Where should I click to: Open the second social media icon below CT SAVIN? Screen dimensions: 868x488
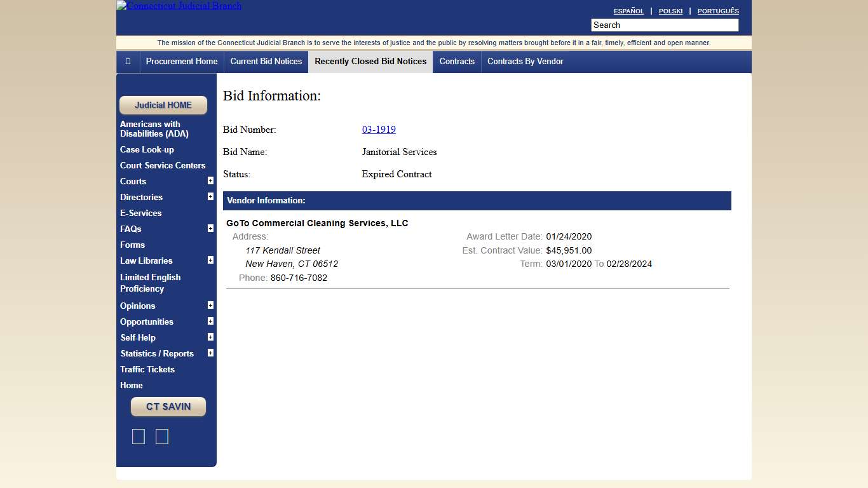coord(161,437)
